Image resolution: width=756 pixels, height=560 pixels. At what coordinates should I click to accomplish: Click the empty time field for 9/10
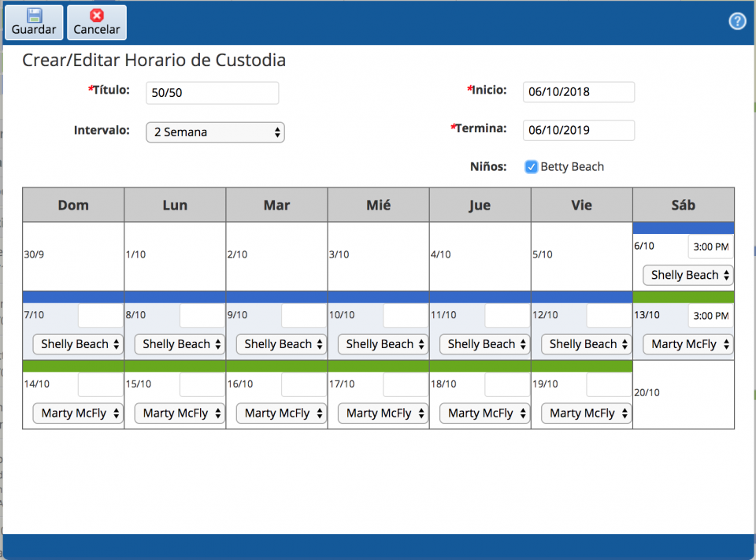point(304,316)
